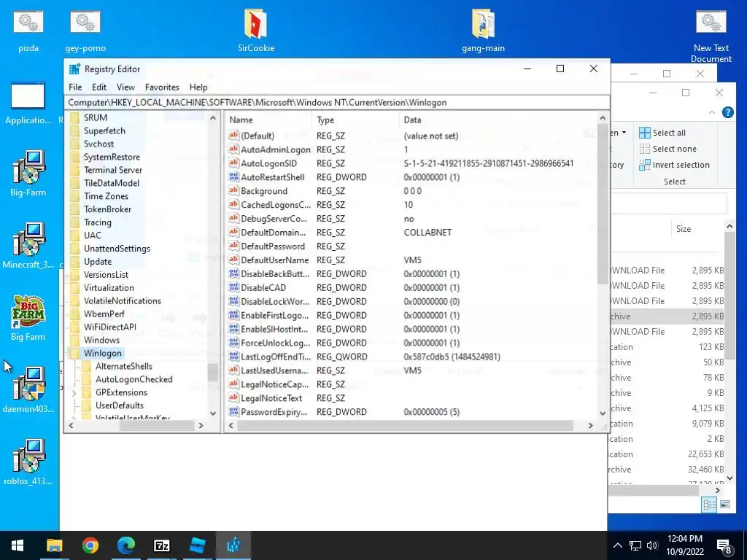This screenshot has height=560, width=747.
Task: Open the Help menu in Registry Editor
Action: (x=198, y=87)
